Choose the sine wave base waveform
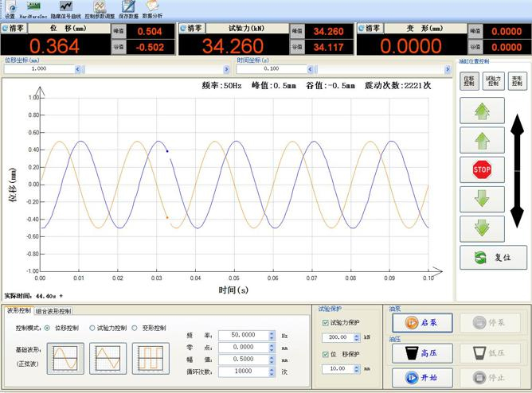532x393 pixels. click(x=65, y=359)
